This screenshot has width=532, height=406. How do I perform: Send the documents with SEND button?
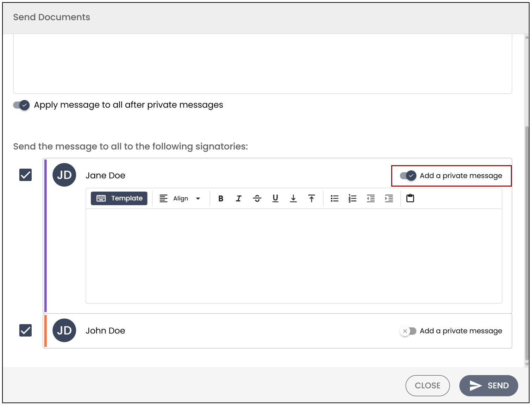coord(489,386)
